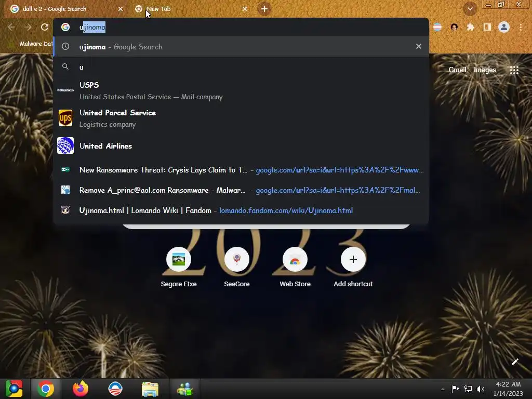Click the clock history icon beside ujinoma
The image size is (532, 399).
[x=65, y=46]
